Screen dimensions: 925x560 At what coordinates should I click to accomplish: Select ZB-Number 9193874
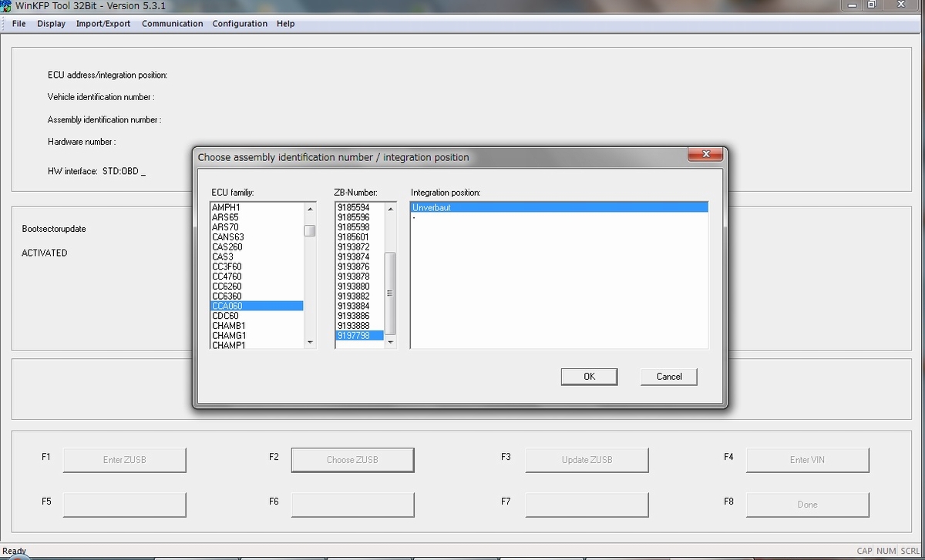click(x=359, y=257)
